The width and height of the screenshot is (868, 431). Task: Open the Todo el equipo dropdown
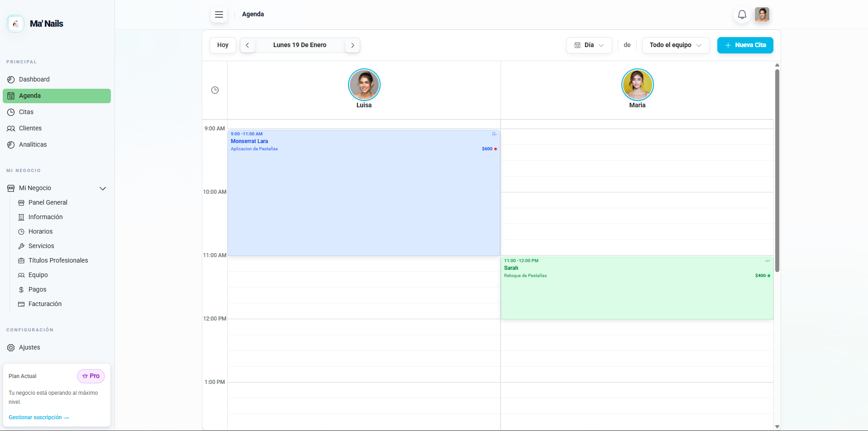click(x=675, y=45)
